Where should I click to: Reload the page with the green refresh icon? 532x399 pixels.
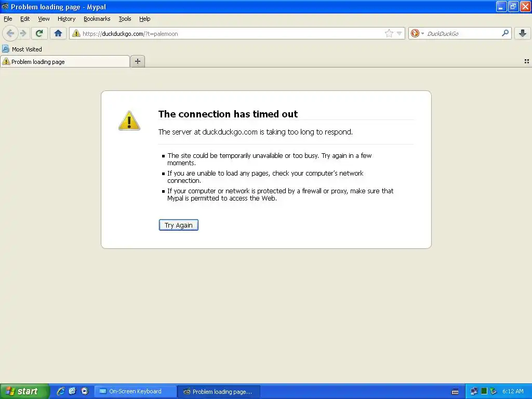(39, 33)
